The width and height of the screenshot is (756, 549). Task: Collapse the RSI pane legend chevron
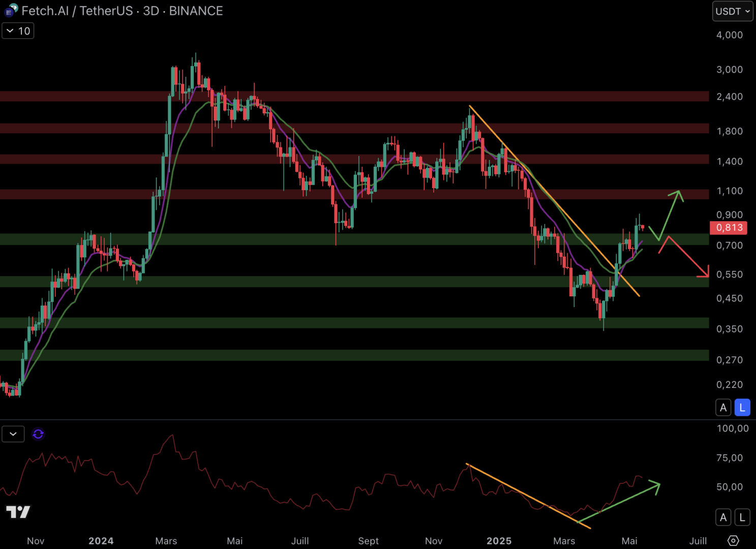click(13, 434)
